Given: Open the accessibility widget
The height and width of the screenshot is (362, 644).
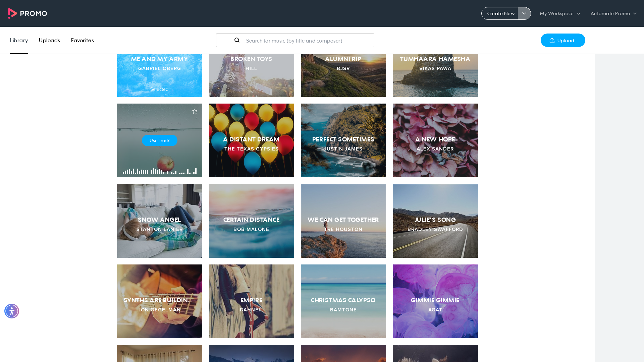Looking at the screenshot, I should (x=12, y=311).
